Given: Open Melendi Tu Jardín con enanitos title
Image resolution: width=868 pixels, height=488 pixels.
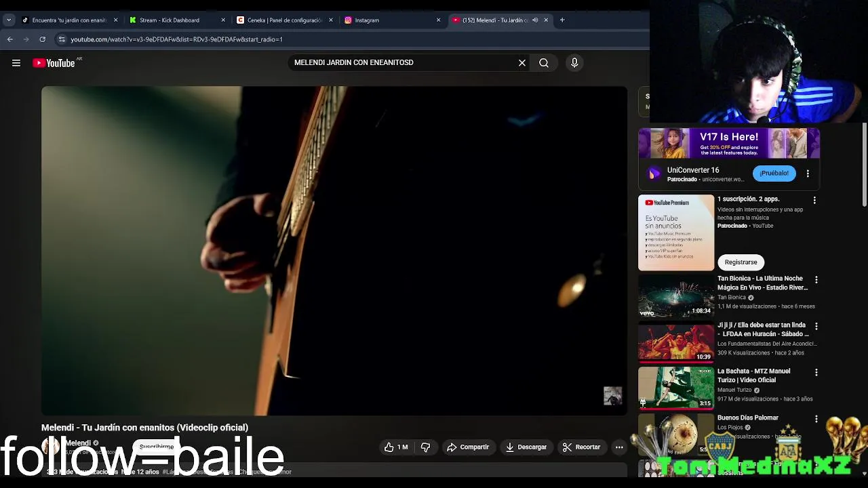Looking at the screenshot, I should click(x=144, y=428).
